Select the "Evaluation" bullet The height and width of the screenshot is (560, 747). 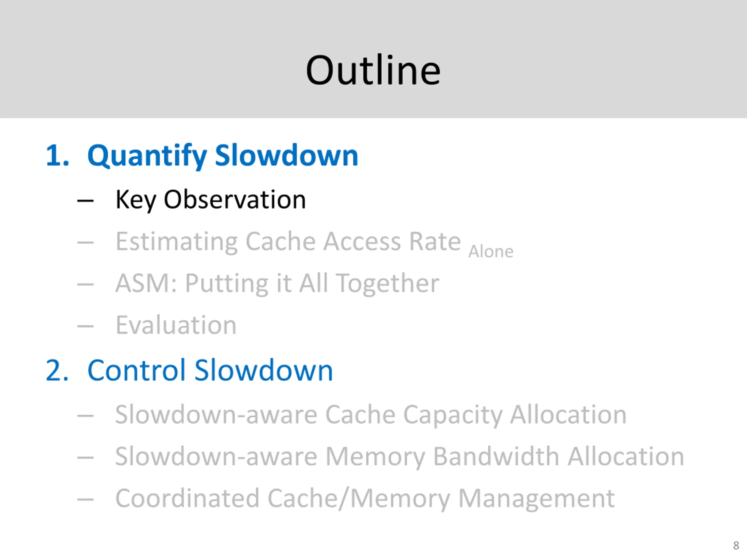click(176, 325)
